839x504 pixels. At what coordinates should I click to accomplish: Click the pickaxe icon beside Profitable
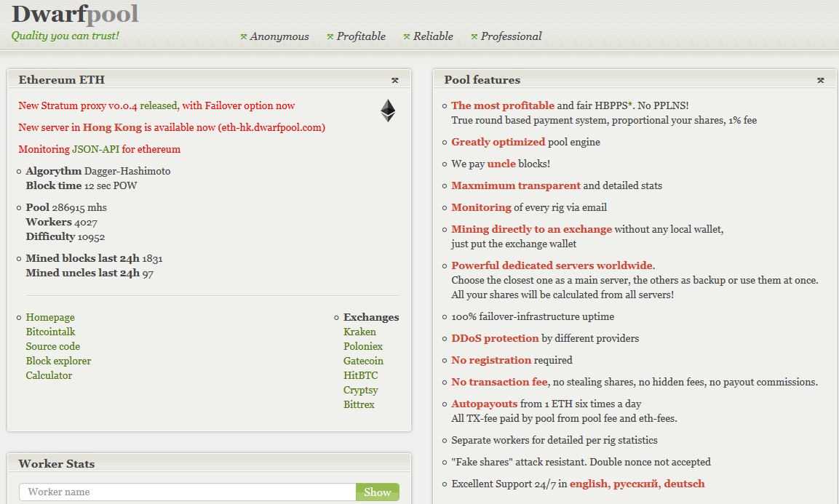point(330,37)
